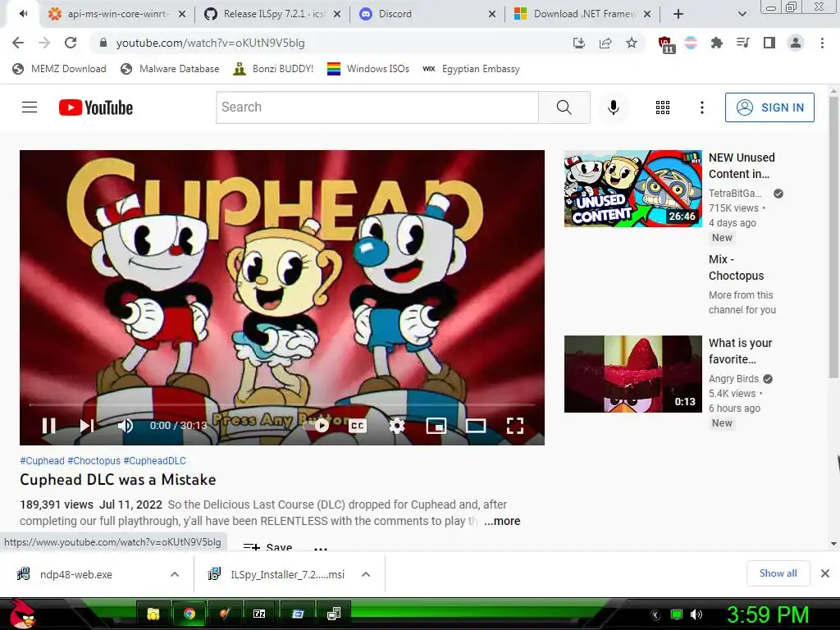Open YouTube settings three-dot menu
The width and height of the screenshot is (840, 630).
click(x=702, y=107)
